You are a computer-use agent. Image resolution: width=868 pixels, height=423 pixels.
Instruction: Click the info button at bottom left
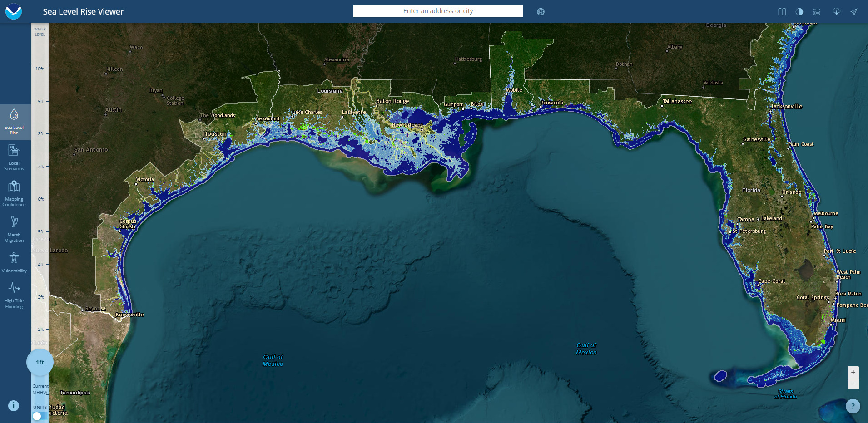point(14,406)
